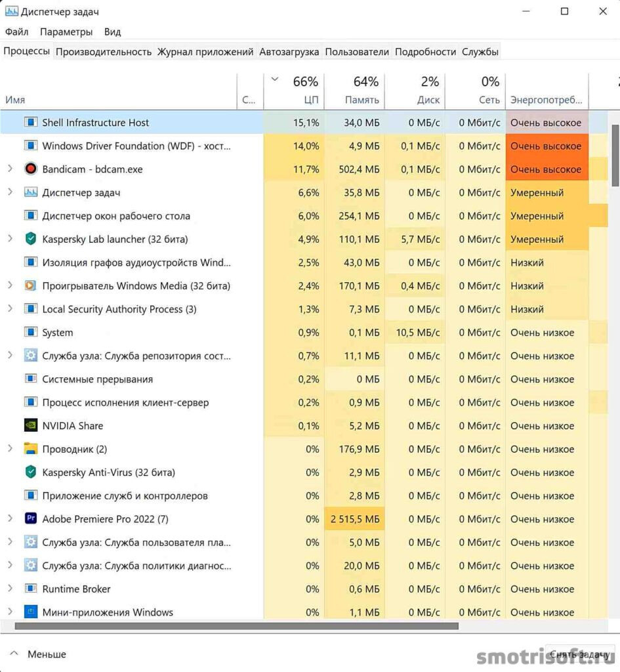Open the Файл menu
This screenshot has height=672, width=620.
click(x=16, y=31)
